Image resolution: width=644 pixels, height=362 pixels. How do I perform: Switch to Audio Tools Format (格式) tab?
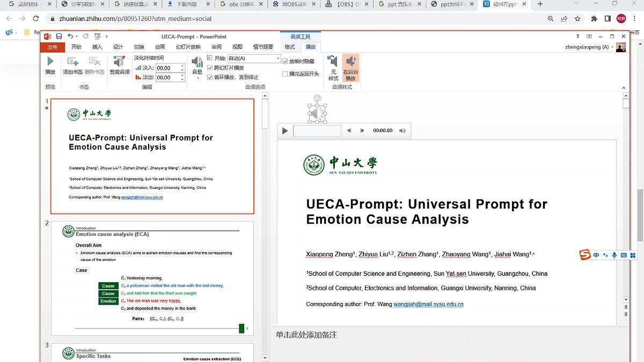[290, 47]
